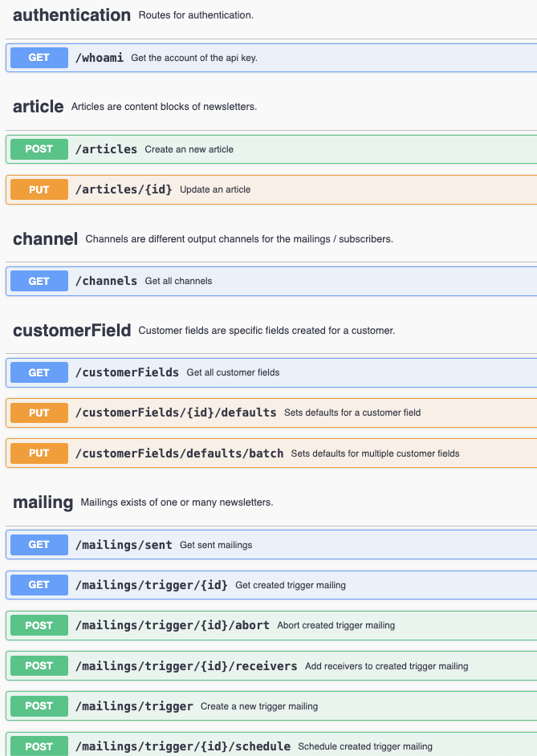Click the PUT badge on /customerFields/{id}/defaults
The height and width of the screenshot is (756, 537).
[x=39, y=413]
